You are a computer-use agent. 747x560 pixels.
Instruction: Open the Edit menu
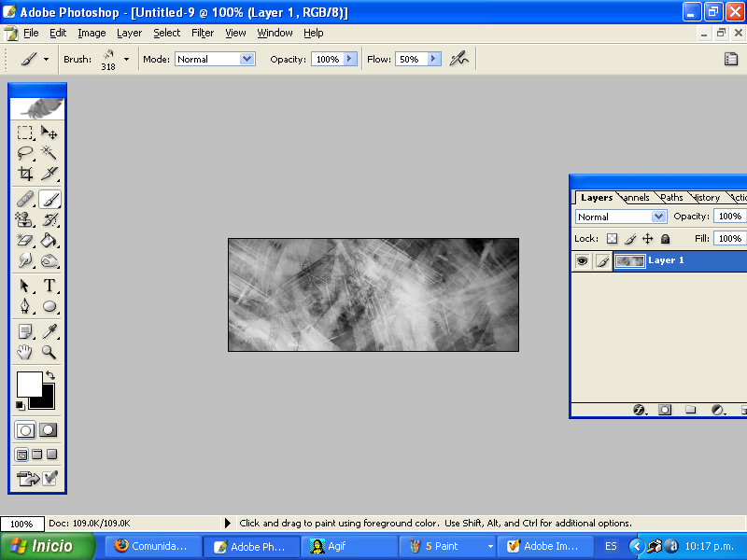[58, 33]
